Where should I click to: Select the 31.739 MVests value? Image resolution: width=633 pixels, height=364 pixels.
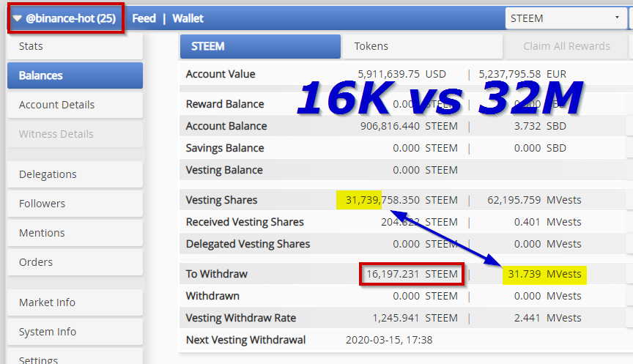point(544,274)
